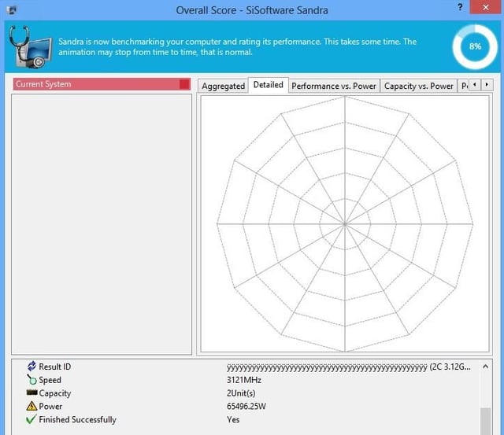Select the Current System entry
Image resolution: width=504 pixels, height=435 pixels.
[x=102, y=84]
